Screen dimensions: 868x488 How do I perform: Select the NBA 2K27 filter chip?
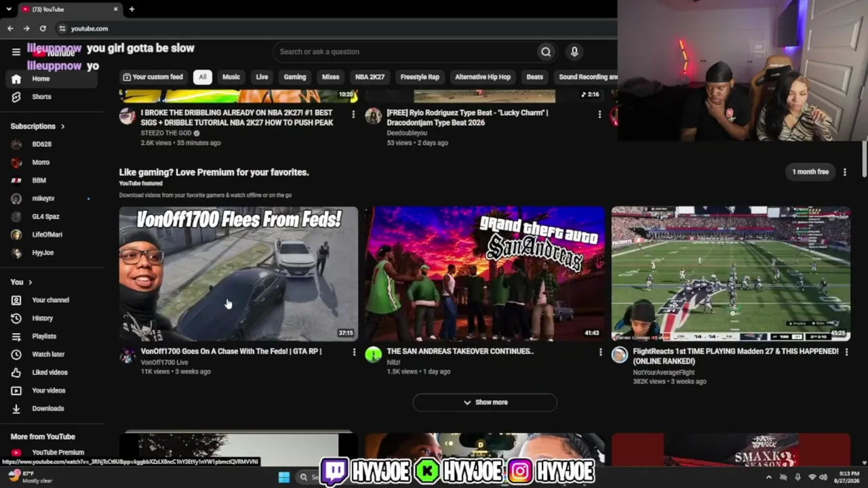[370, 77]
